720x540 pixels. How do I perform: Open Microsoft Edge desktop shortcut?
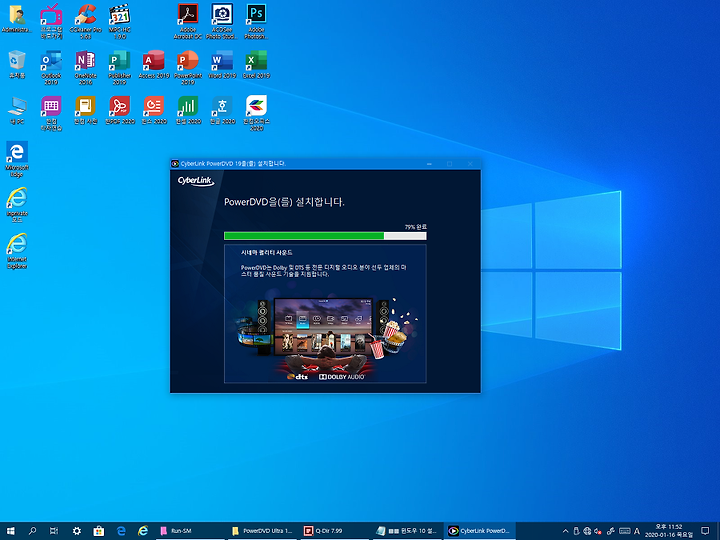point(17,159)
